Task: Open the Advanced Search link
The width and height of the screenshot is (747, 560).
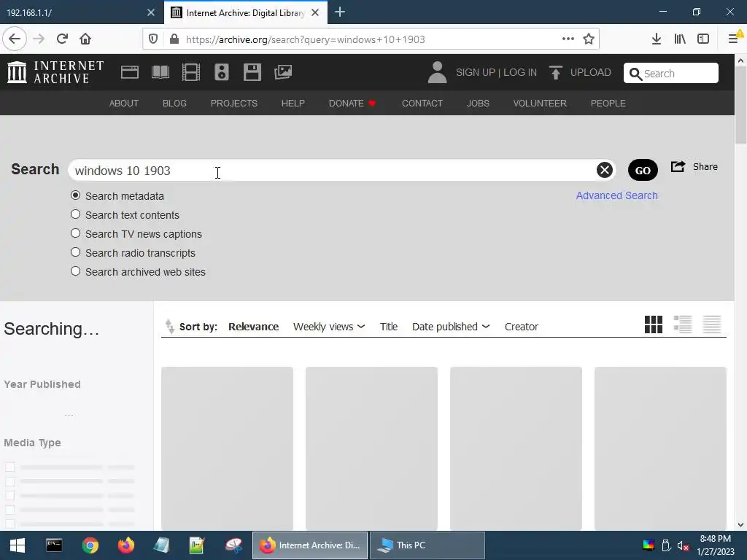Action: tap(616, 195)
